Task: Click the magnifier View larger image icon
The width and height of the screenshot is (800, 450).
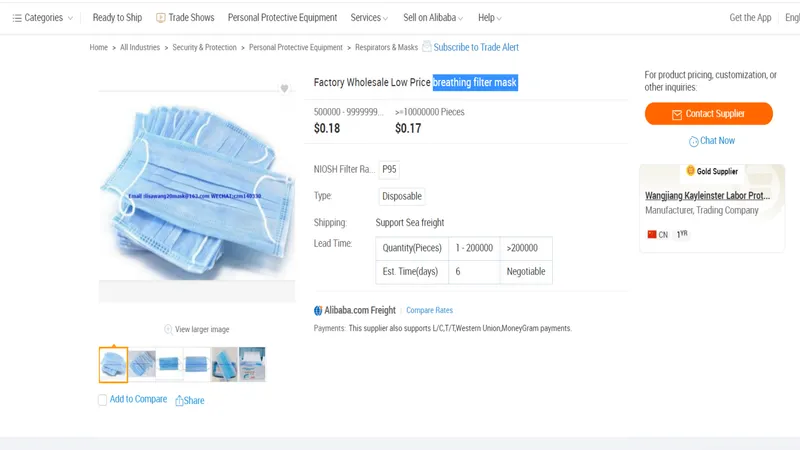Action: pos(168,329)
